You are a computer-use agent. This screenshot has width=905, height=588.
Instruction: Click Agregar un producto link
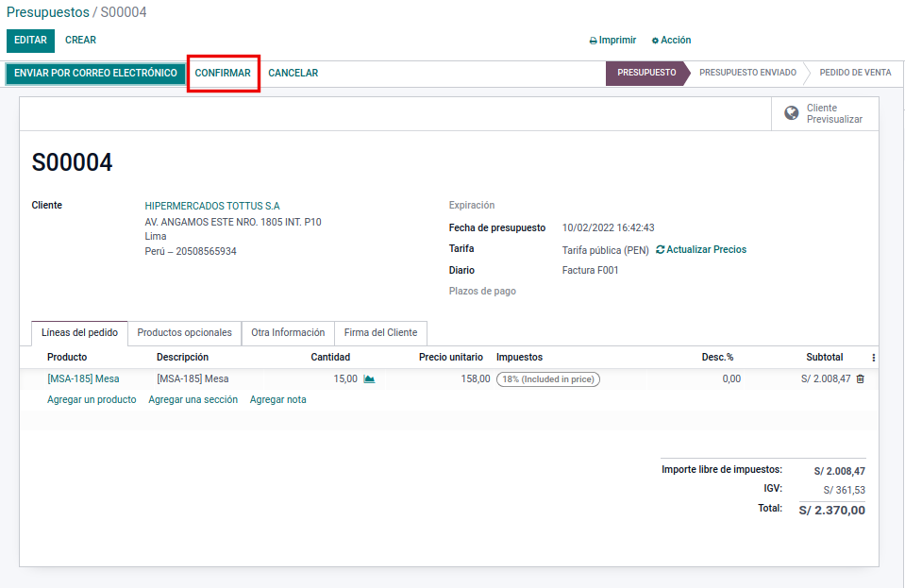92,400
